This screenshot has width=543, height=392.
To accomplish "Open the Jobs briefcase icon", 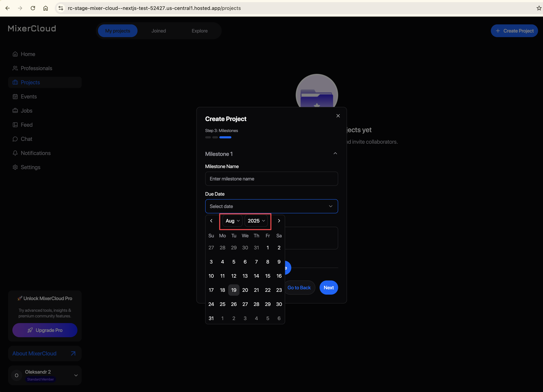I will pos(15,111).
